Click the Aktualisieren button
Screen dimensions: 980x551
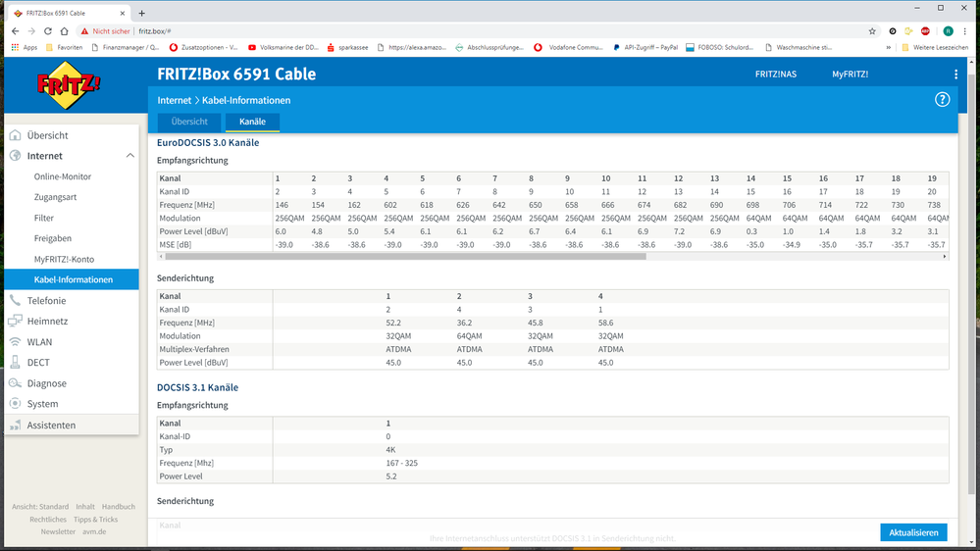[913, 532]
